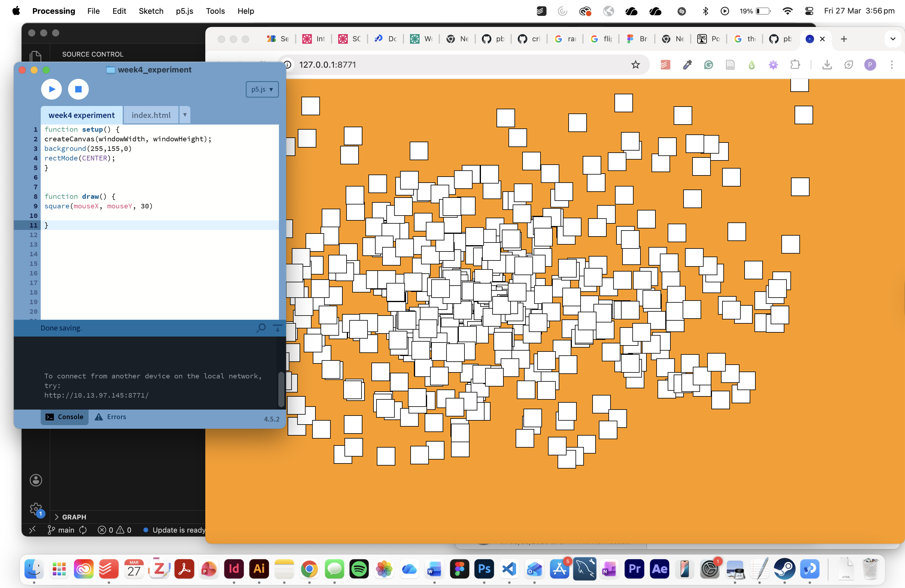
Task: Bookmark page with star icon
Action: pos(635,65)
